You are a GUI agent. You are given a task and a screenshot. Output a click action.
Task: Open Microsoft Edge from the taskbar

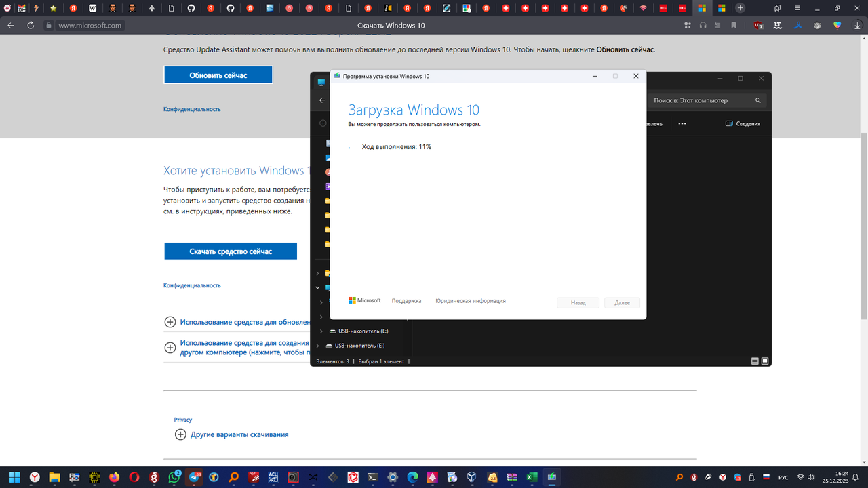[413, 477]
